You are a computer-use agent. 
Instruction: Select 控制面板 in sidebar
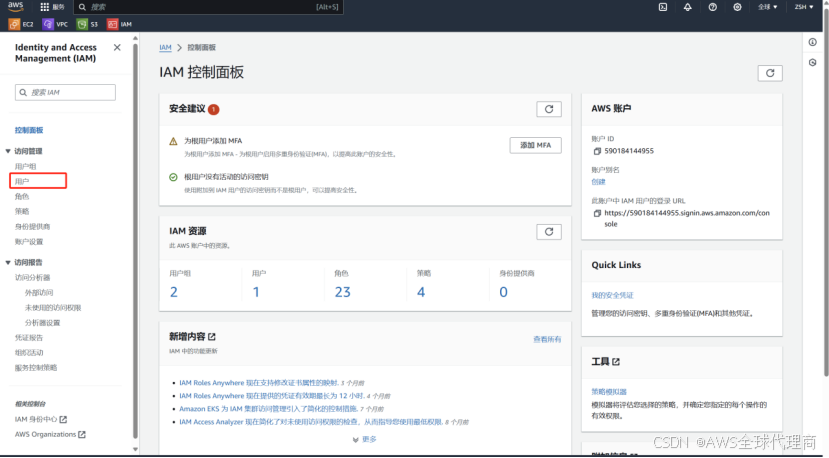point(29,130)
